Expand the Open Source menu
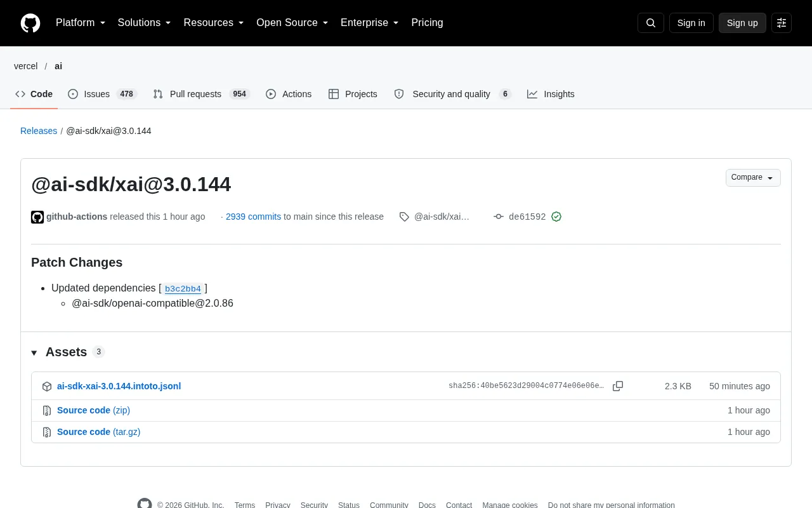Screen dimensions: 812x508 click(292, 23)
